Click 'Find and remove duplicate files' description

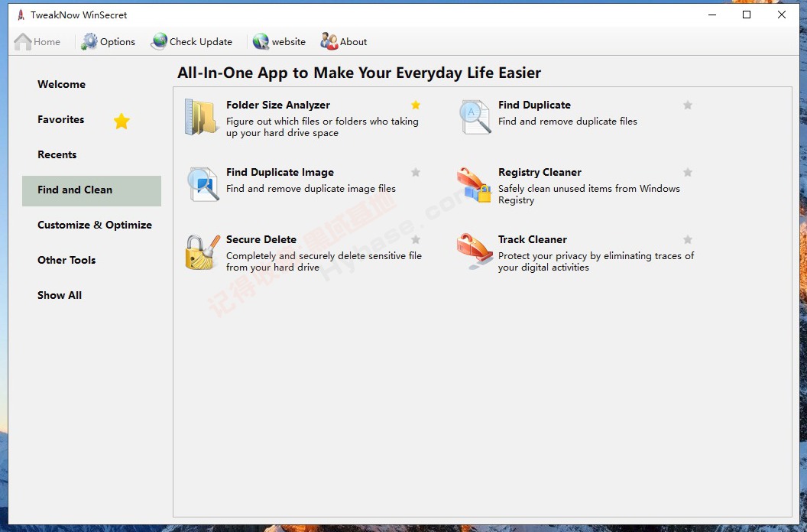pyautogui.click(x=567, y=122)
